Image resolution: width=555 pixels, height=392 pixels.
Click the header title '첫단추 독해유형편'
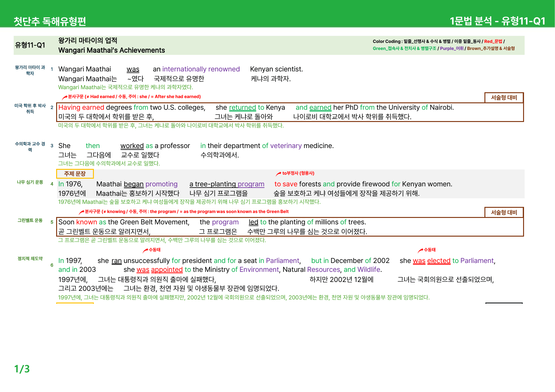click(50, 21)
